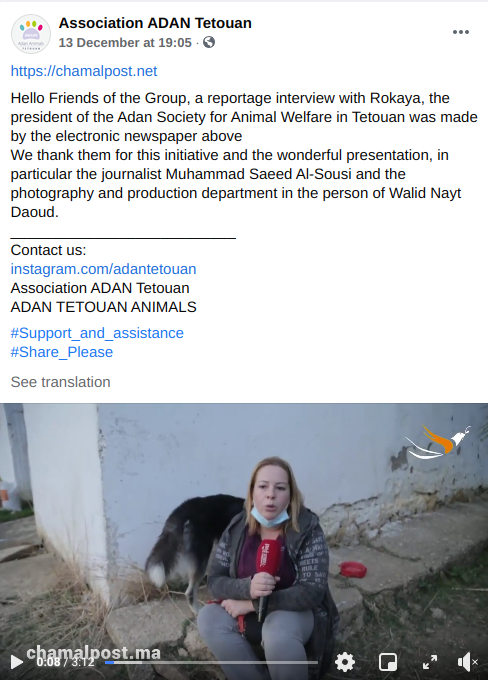Seek along the video progress bar
The image size is (488, 680).
[211, 662]
